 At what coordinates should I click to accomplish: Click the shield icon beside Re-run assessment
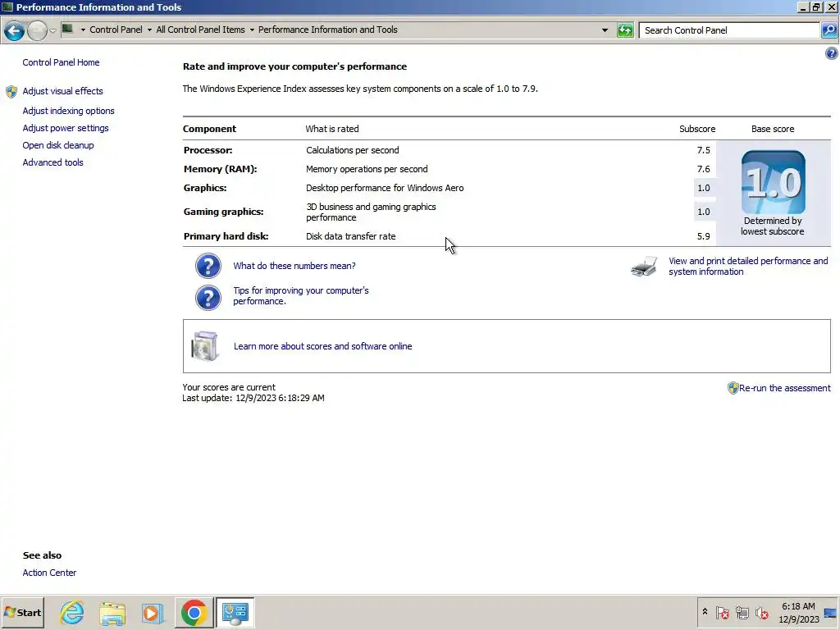tap(733, 388)
